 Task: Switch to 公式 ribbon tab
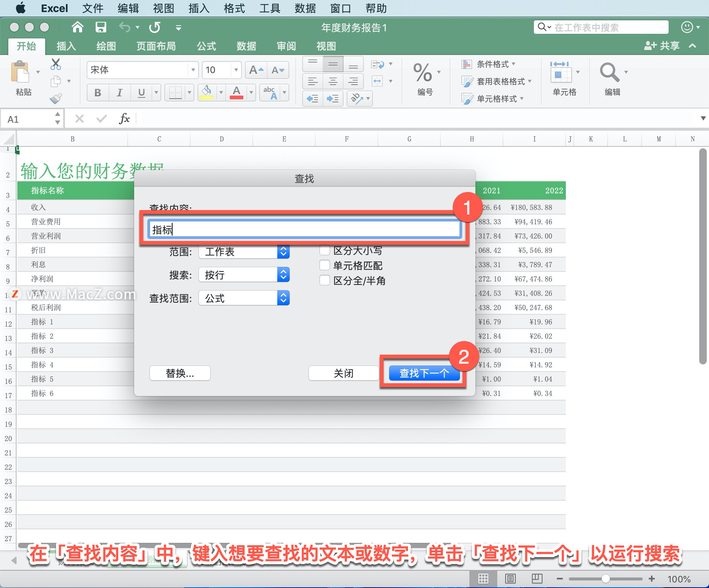[x=206, y=46]
